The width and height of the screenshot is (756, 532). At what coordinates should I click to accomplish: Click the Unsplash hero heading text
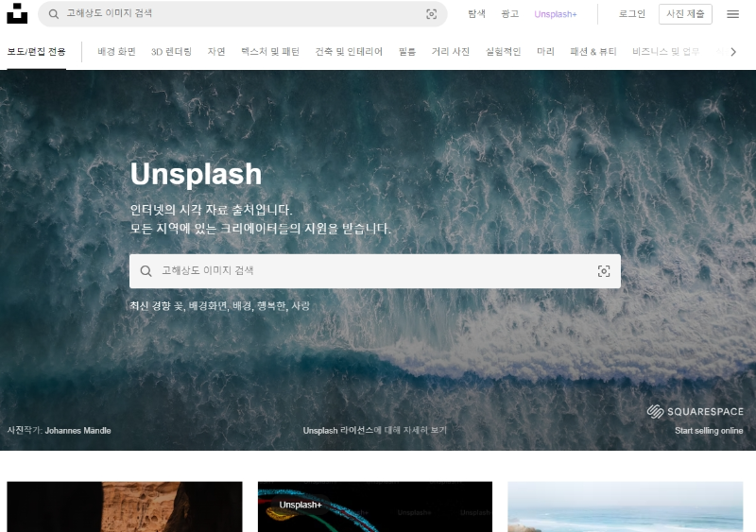(x=196, y=174)
